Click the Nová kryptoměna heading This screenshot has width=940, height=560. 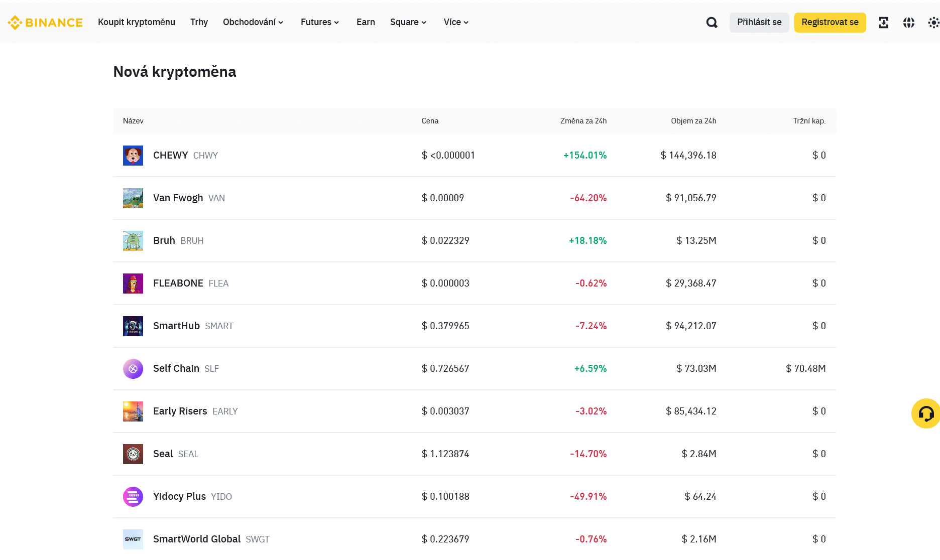click(175, 72)
